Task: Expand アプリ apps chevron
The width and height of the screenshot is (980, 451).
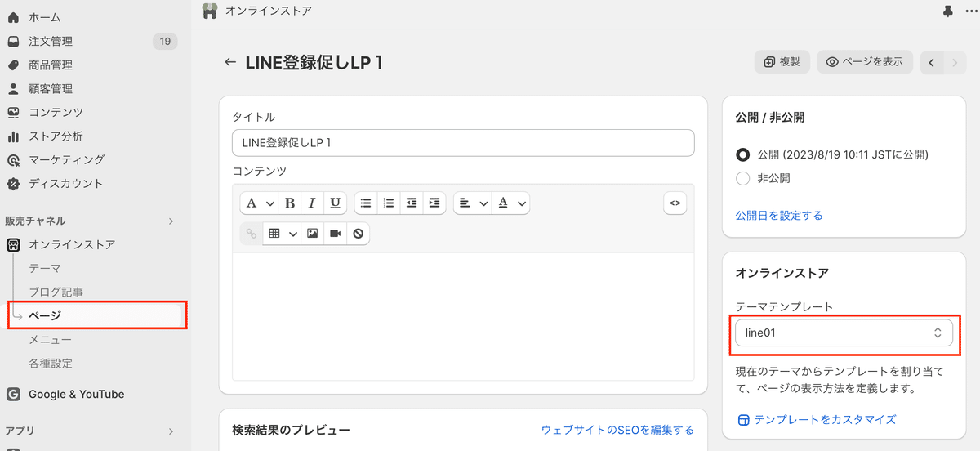Action: tap(171, 431)
